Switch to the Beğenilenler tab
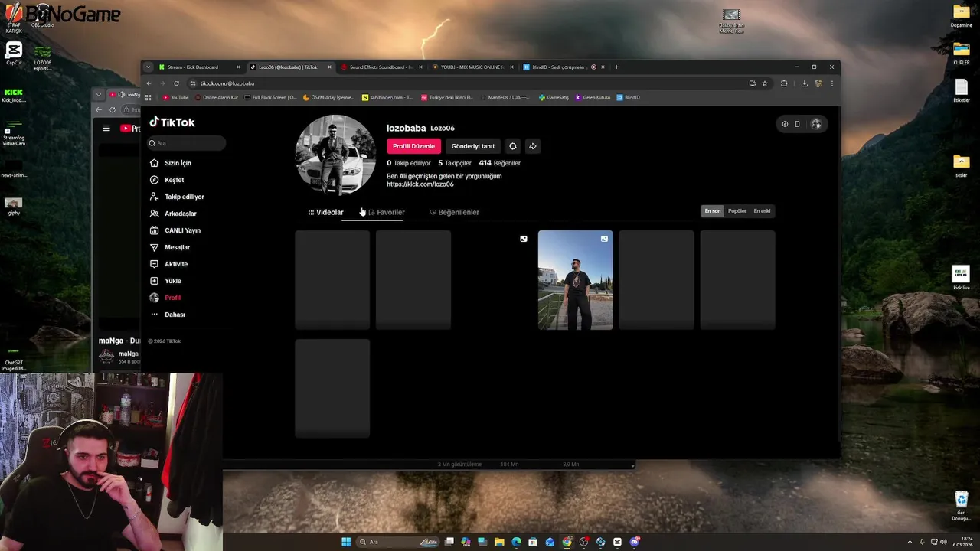Viewport: 980px width, 551px height. (455, 212)
